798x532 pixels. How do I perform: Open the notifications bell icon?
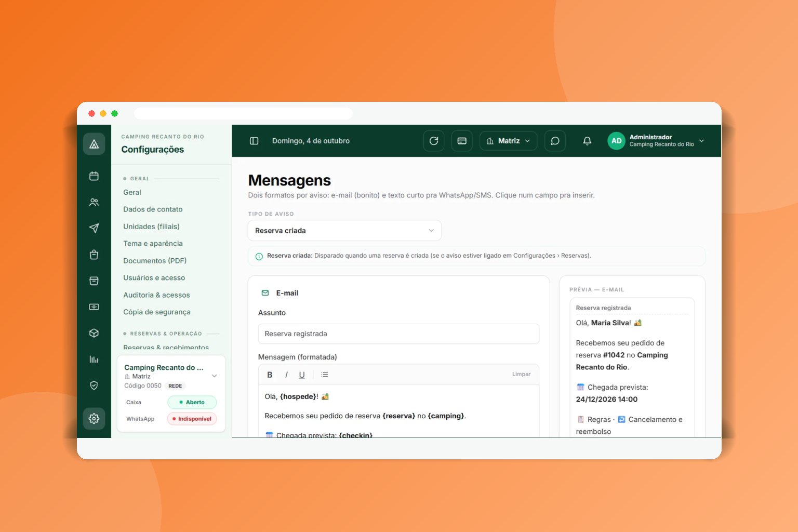click(x=587, y=141)
